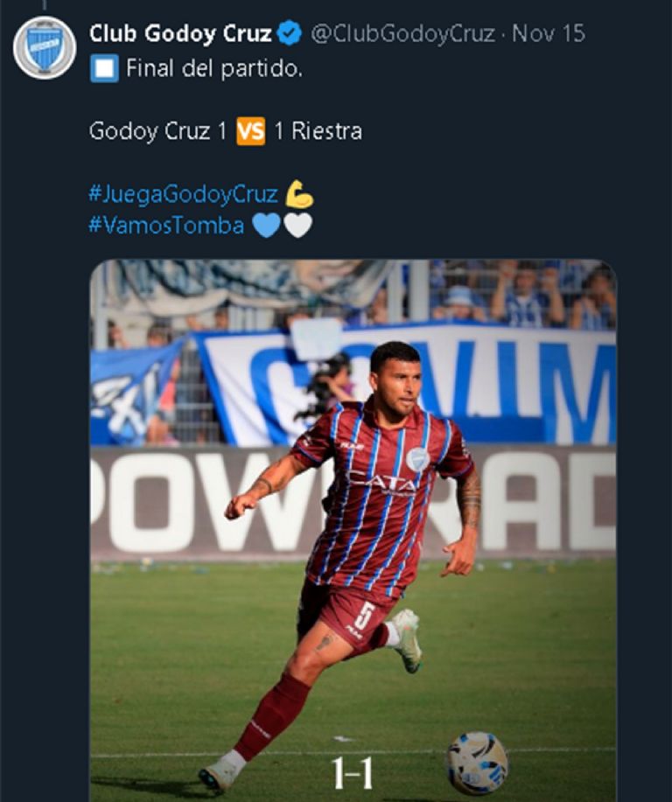Screen dimensions: 672x802
Task: Click the square emoji before Final del partido
Action: tap(103, 69)
